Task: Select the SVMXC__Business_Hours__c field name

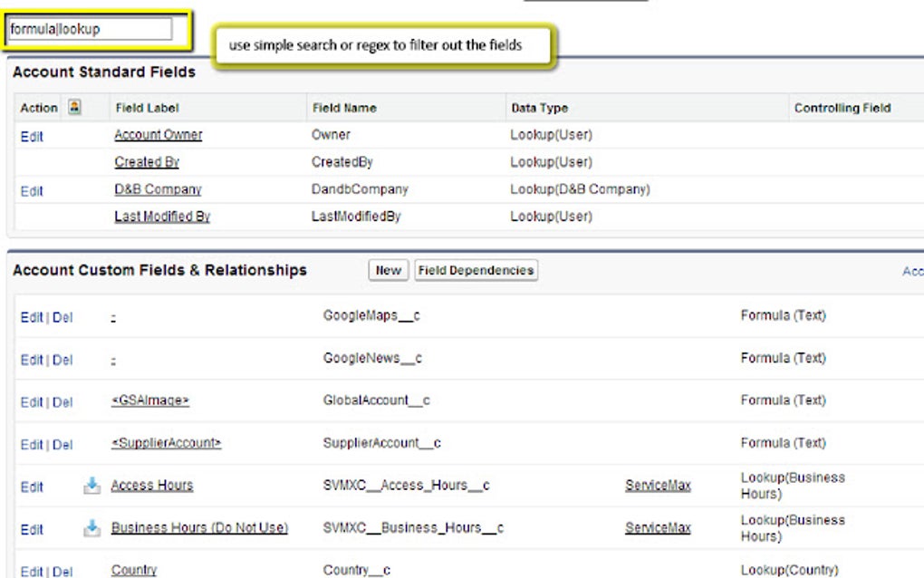Action: (413, 528)
